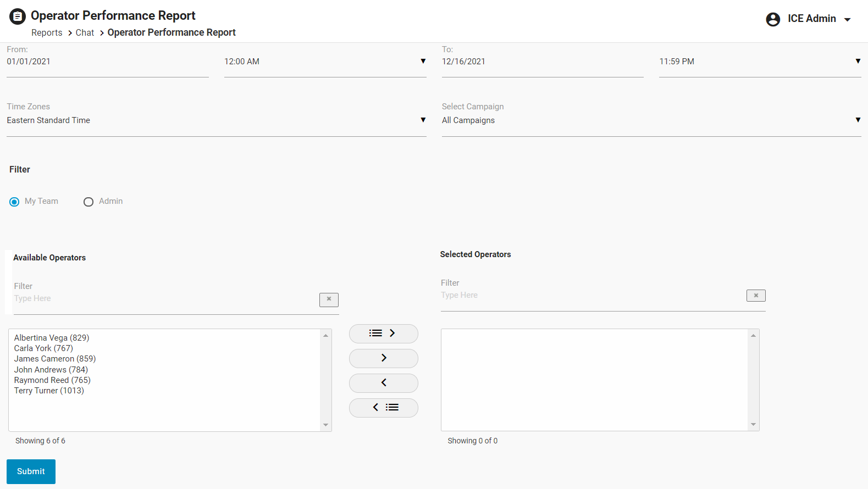This screenshot has width=868, height=489.
Task: Select the My Team radio button
Action: pyautogui.click(x=14, y=202)
